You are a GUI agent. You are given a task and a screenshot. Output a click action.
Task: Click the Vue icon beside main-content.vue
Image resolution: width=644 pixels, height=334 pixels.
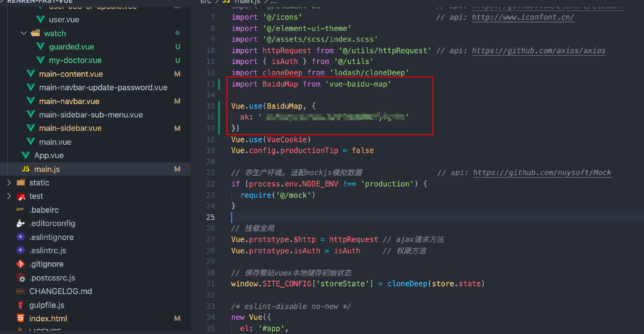31,74
